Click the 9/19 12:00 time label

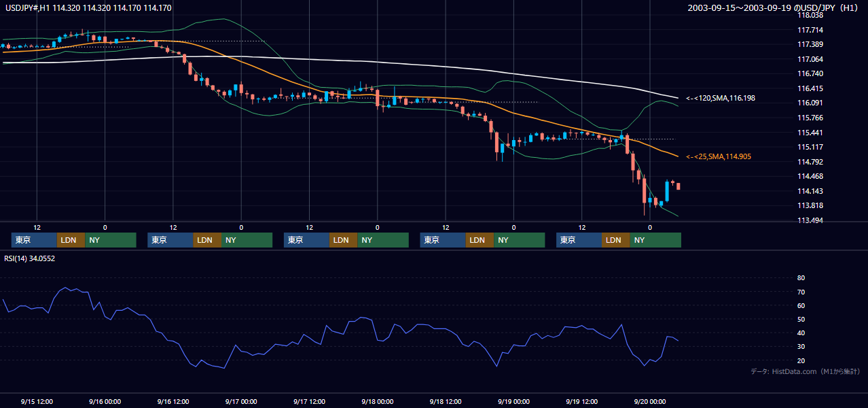[x=582, y=401]
